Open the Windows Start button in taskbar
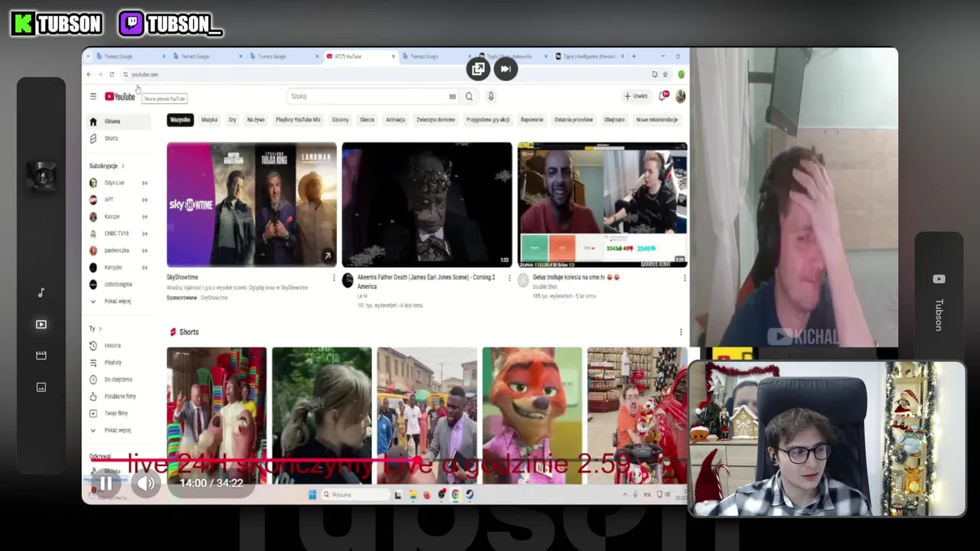980x551 pixels. [312, 494]
